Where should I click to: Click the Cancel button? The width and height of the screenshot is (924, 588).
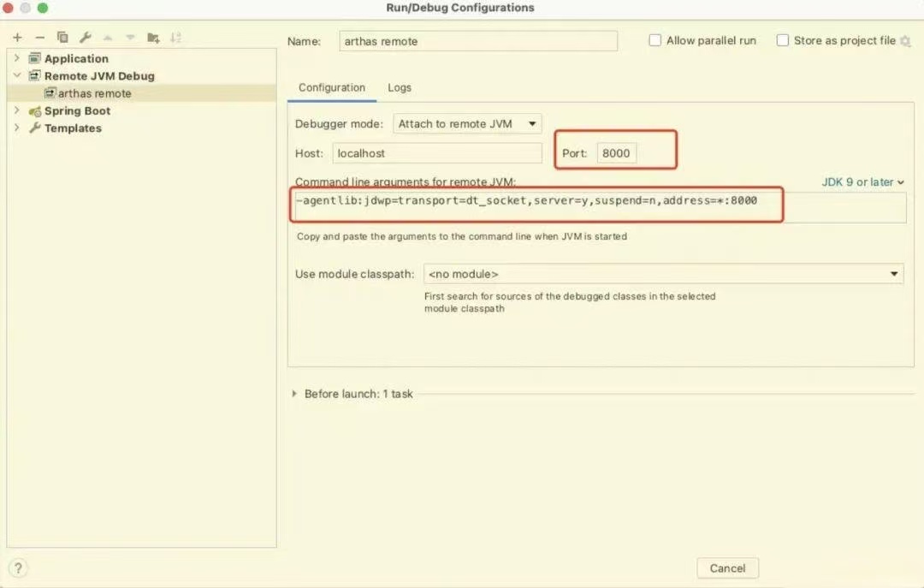coord(728,568)
